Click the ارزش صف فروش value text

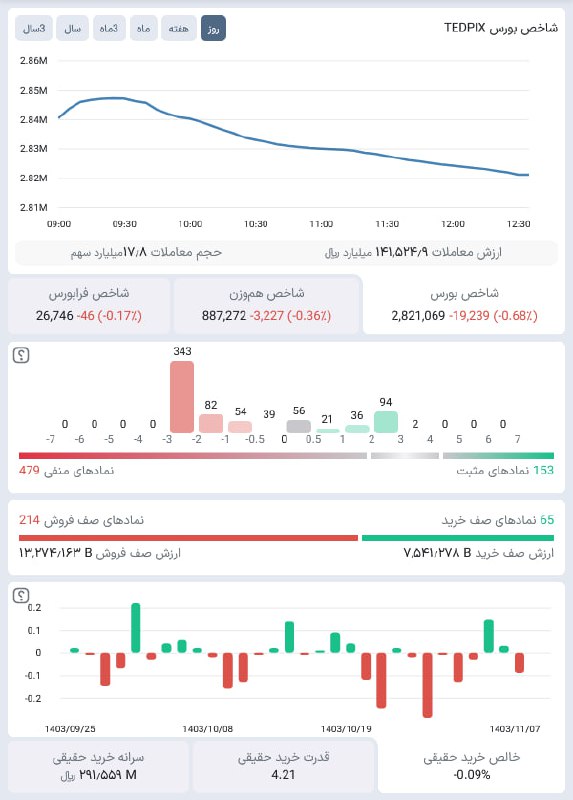click(100, 553)
